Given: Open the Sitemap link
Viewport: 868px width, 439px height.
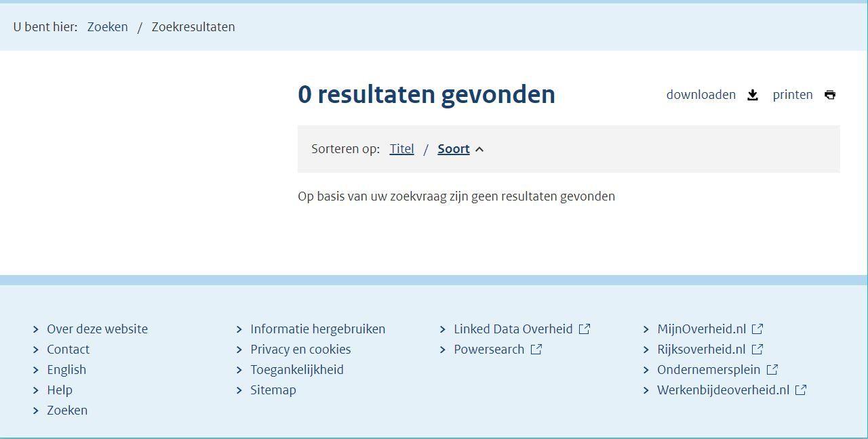Looking at the screenshot, I should point(273,390).
